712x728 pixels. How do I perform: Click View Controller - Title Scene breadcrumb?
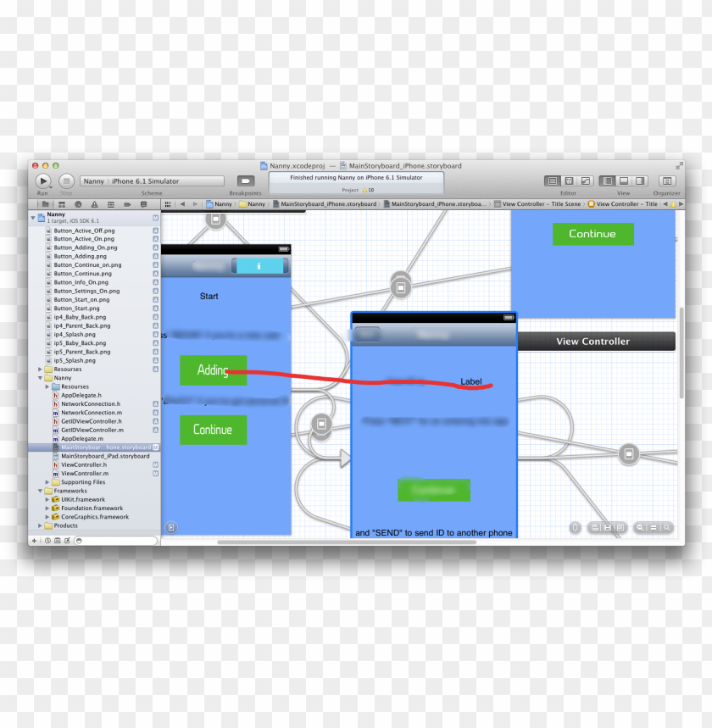click(541, 204)
